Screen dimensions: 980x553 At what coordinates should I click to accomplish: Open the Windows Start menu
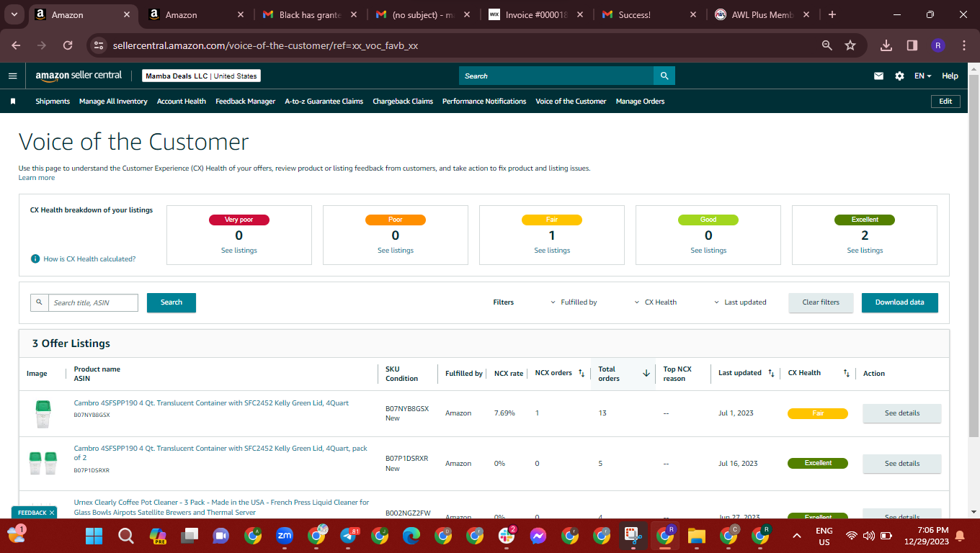(x=94, y=536)
